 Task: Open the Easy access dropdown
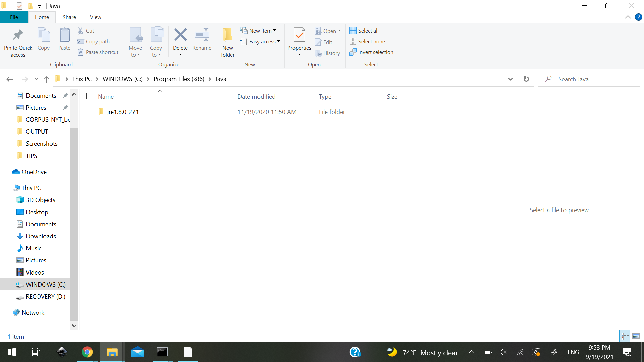[278, 41]
